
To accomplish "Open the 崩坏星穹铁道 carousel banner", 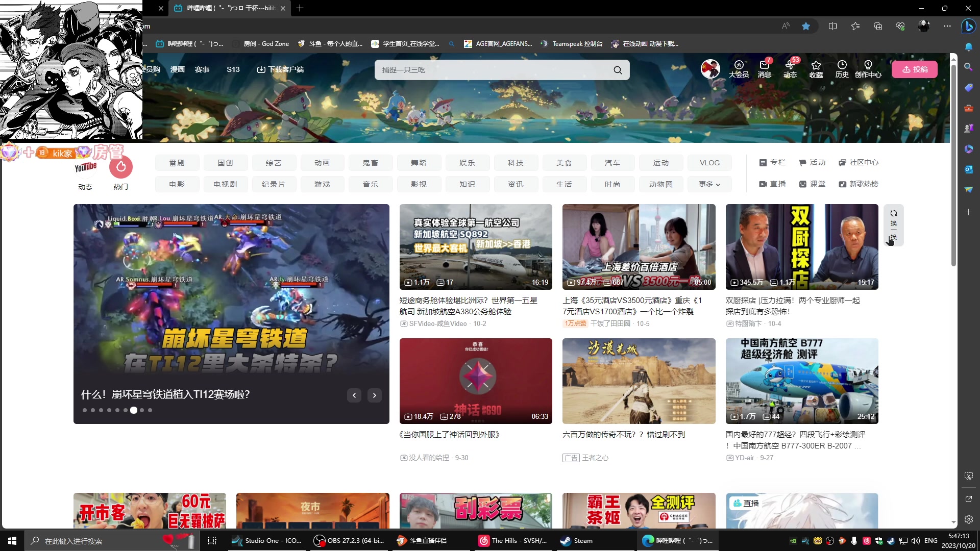I will (231, 314).
